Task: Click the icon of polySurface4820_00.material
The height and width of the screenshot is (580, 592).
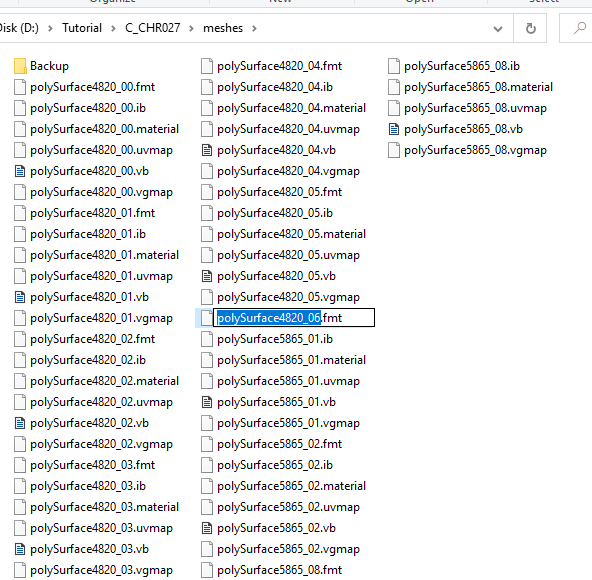Action: (x=20, y=129)
